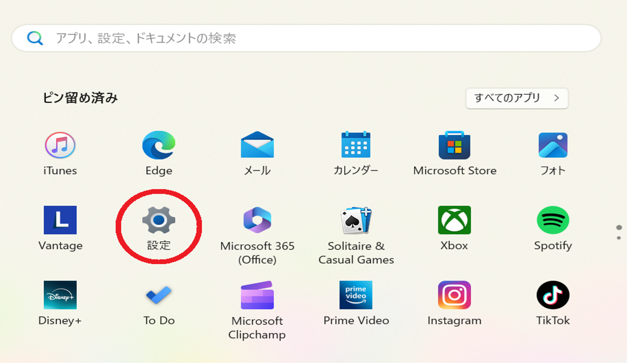This screenshot has width=627, height=364.
Task: Launch Prime Video
Action: 355,295
